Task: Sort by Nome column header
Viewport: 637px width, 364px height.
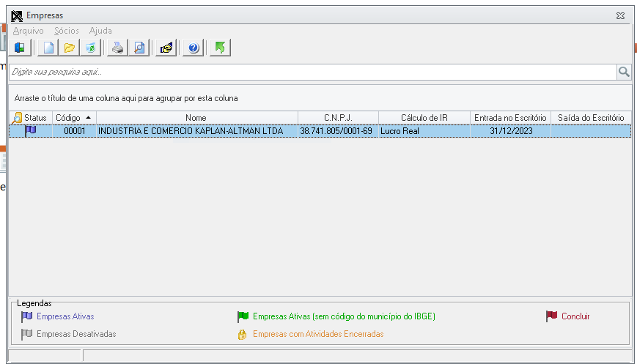Action: pos(196,118)
